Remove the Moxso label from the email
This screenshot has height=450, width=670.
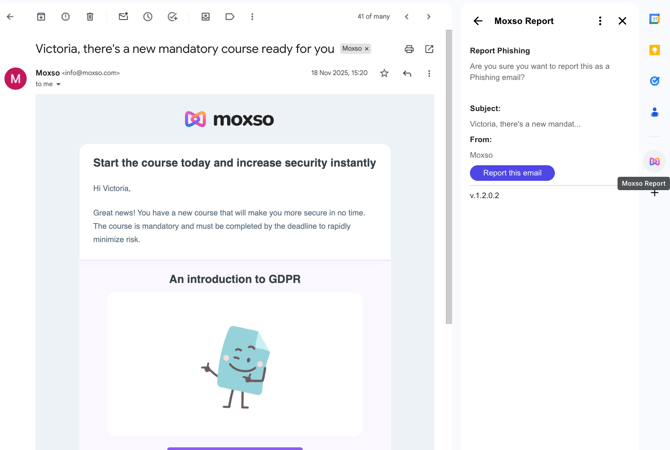click(x=367, y=49)
